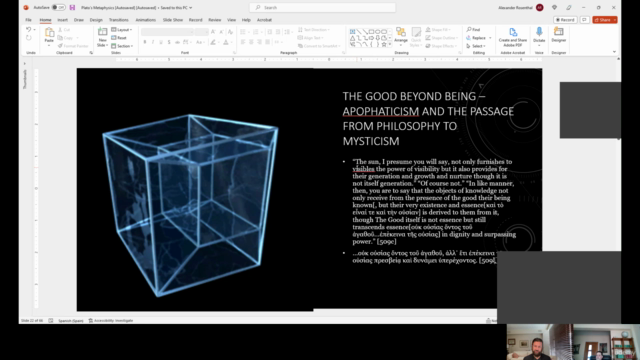Select the star shape in gallery
The height and width of the screenshot is (360, 640).
click(384, 44)
